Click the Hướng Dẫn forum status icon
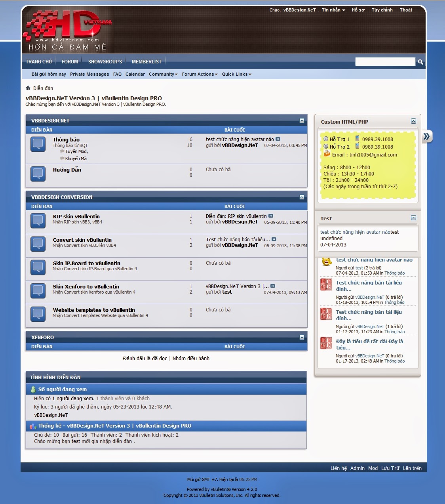 click(38, 174)
